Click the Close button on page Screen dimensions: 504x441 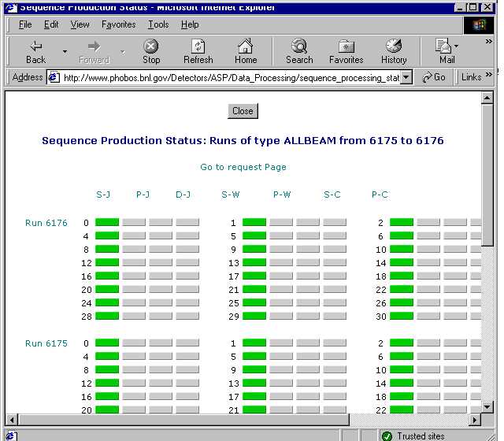pyautogui.click(x=243, y=111)
